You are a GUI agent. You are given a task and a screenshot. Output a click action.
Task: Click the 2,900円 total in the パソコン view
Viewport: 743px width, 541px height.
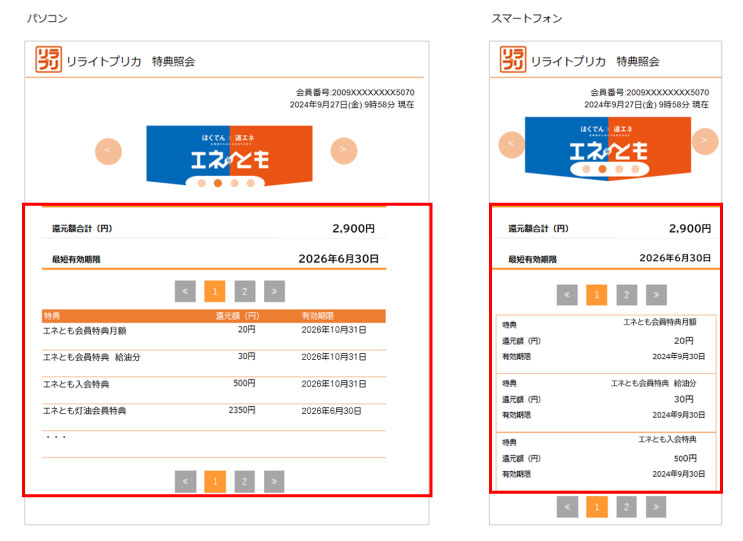pyautogui.click(x=353, y=228)
